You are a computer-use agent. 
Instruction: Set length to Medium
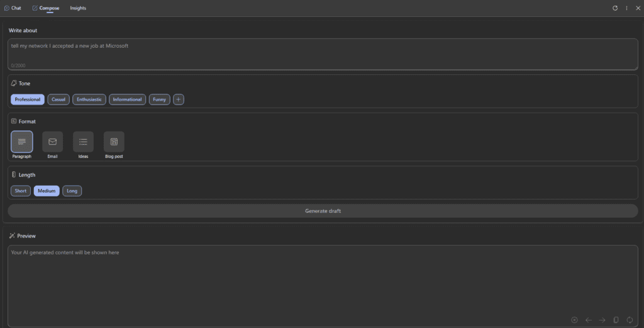tap(47, 191)
